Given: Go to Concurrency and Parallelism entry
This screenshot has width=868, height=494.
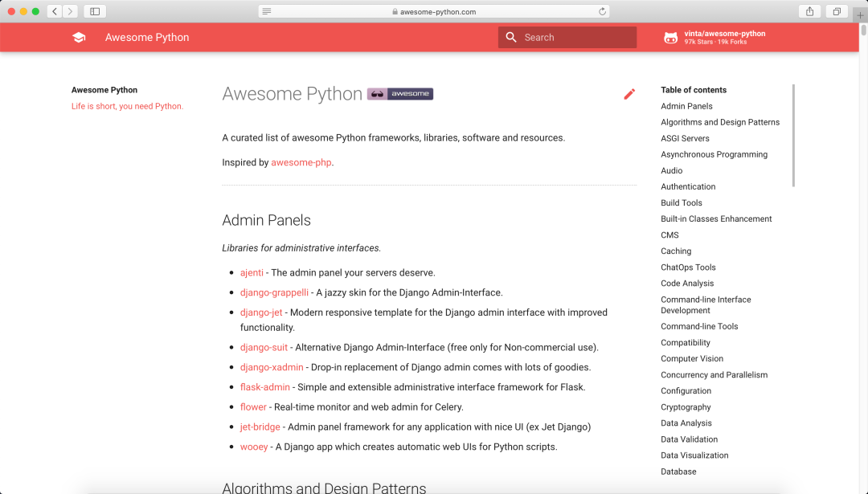Looking at the screenshot, I should [x=714, y=374].
